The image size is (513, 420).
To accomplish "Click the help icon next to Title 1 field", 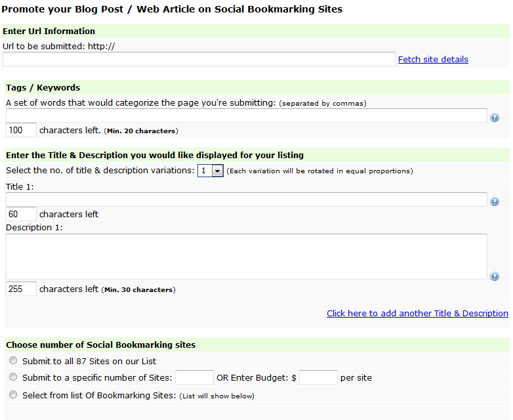I will 495,201.
